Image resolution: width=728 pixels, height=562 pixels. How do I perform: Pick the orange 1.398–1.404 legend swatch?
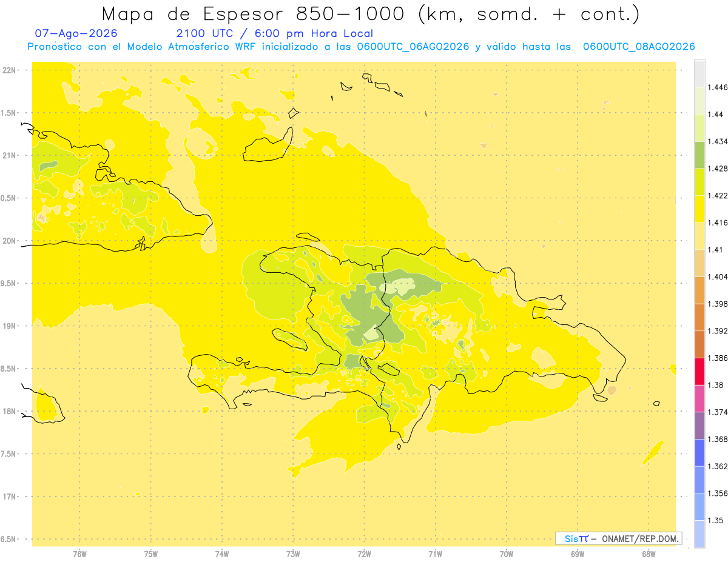699,290
